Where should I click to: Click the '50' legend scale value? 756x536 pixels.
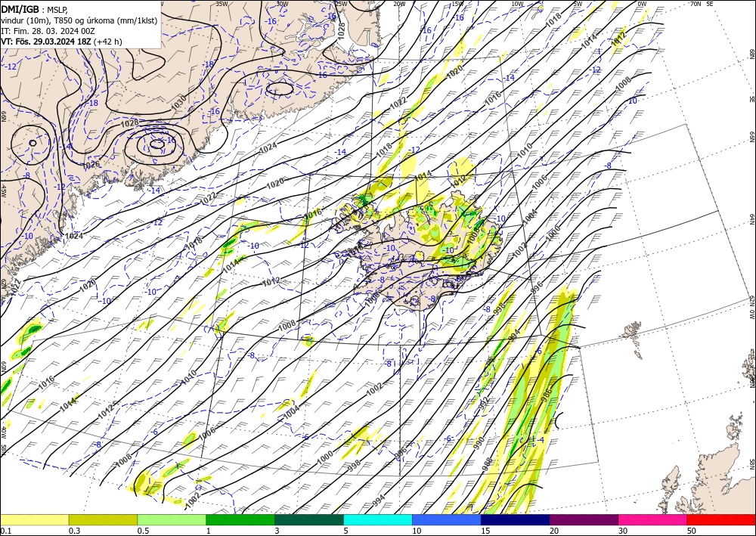pos(692,531)
